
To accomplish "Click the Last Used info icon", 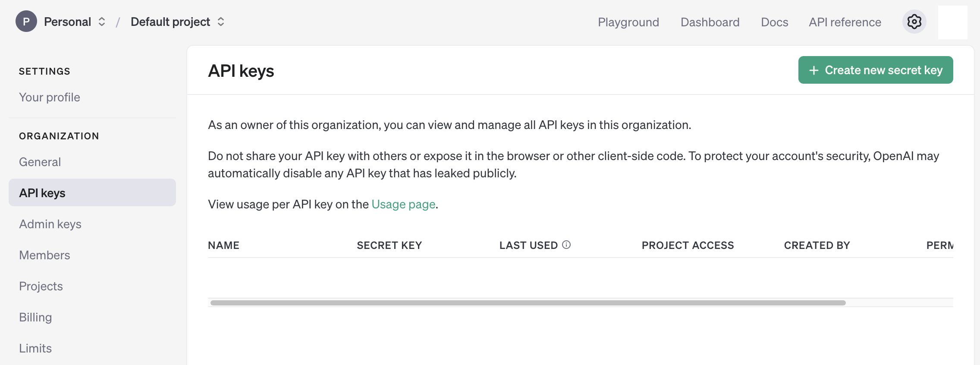I will pyautogui.click(x=566, y=245).
